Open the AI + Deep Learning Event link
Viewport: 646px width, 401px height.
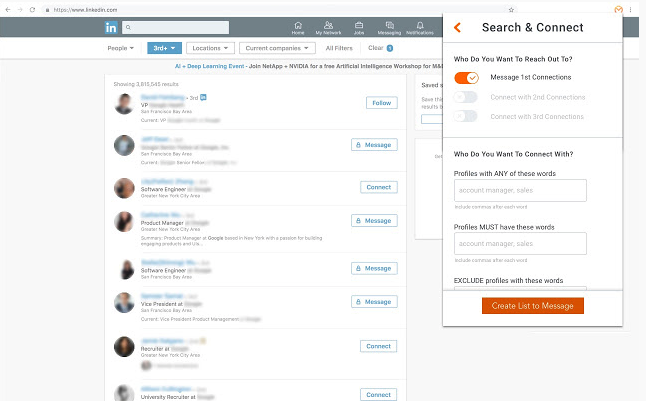(209, 66)
